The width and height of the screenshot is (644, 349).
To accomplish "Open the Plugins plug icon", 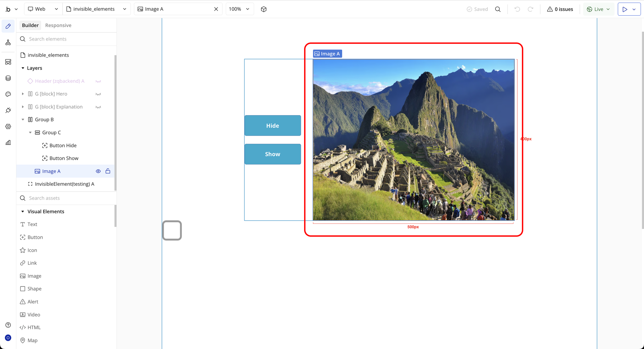I will click(8, 110).
